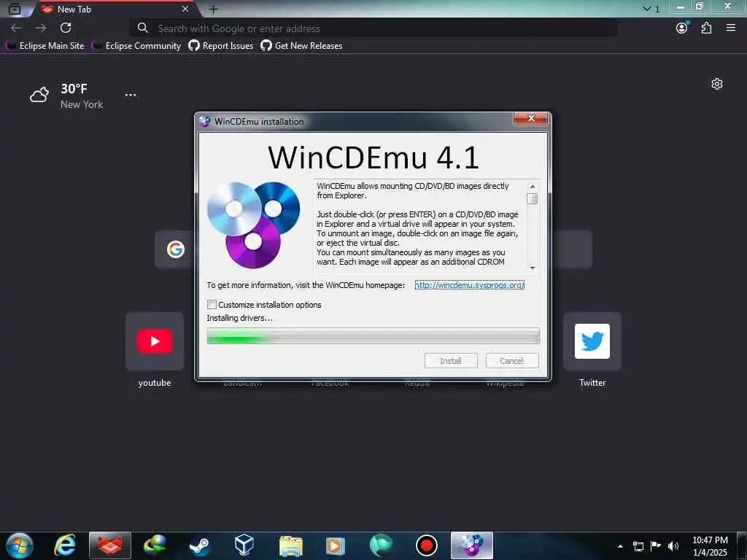
Task: Open Eclipse Main Site bookmark
Action: [x=44, y=46]
